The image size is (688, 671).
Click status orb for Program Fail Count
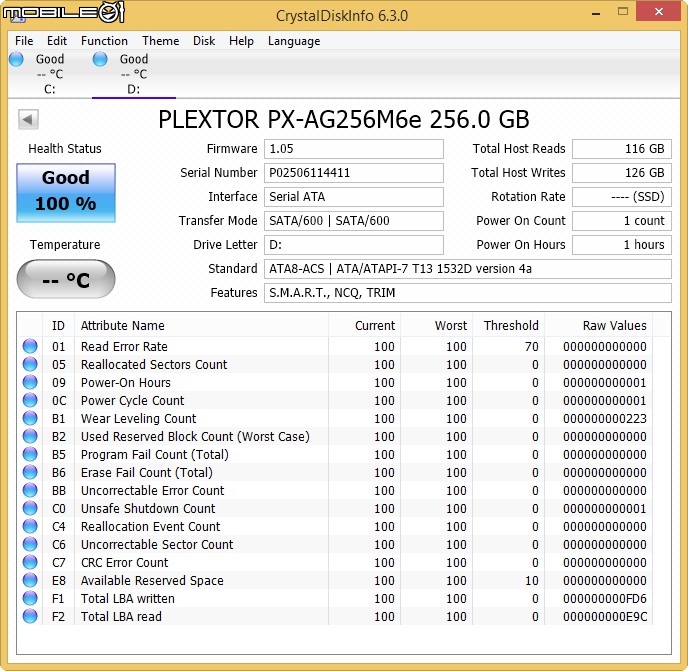(x=30, y=454)
